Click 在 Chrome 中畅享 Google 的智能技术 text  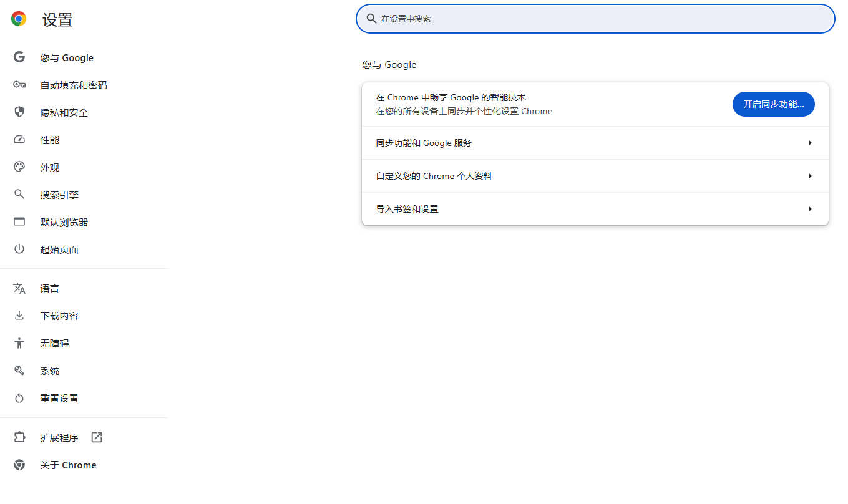click(451, 97)
